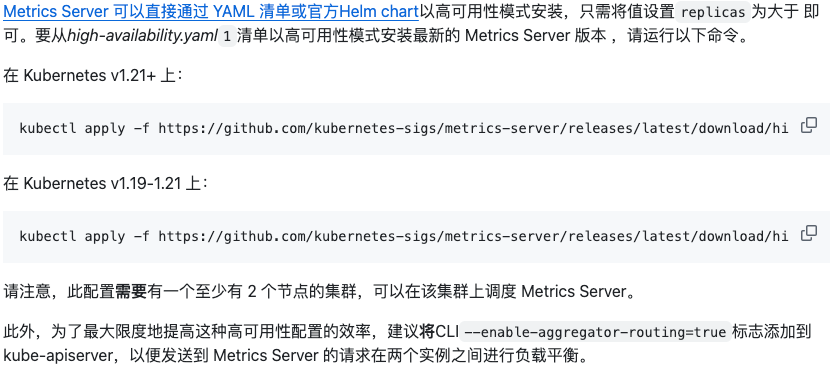Viewport: 830px width, 368px height.
Task: Copy the Kubernetes v1.21+ kubectl command
Action: pyautogui.click(x=808, y=125)
